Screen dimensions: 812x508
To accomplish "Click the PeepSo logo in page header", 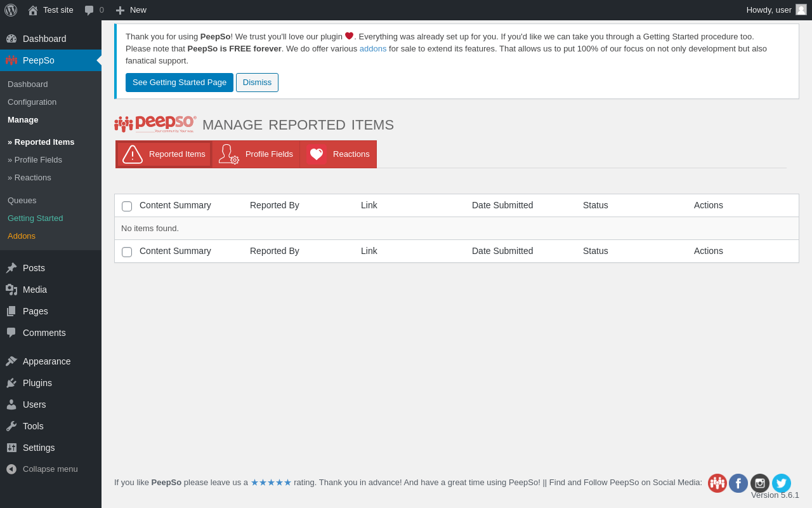I will coord(155,124).
